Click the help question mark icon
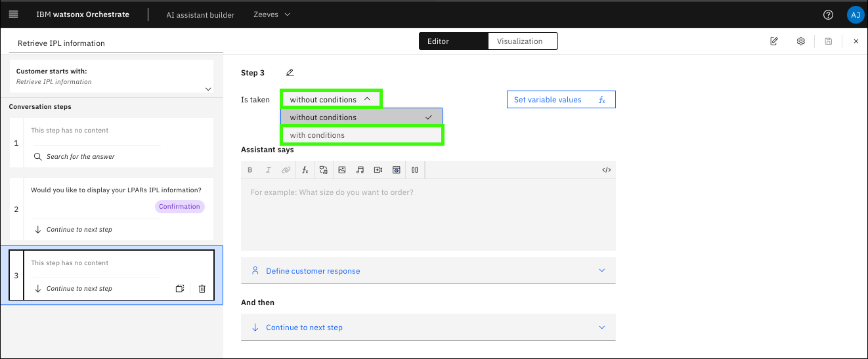 click(x=828, y=14)
